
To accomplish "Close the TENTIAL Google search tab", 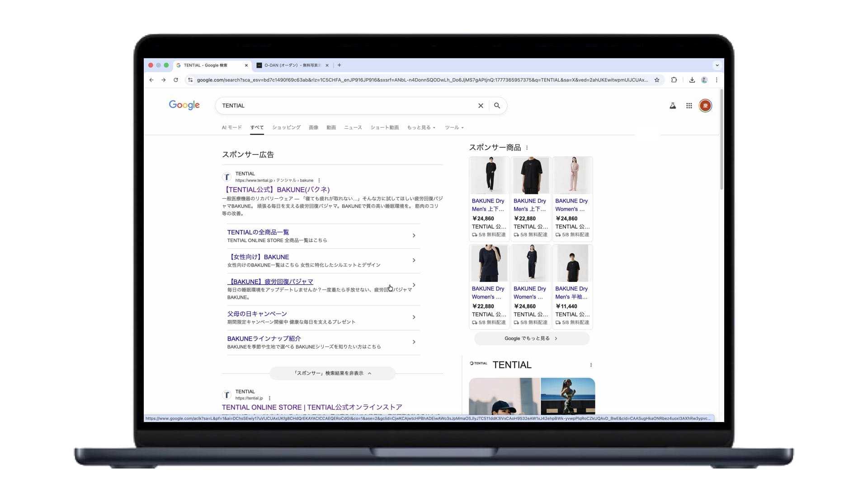I will (x=246, y=65).
